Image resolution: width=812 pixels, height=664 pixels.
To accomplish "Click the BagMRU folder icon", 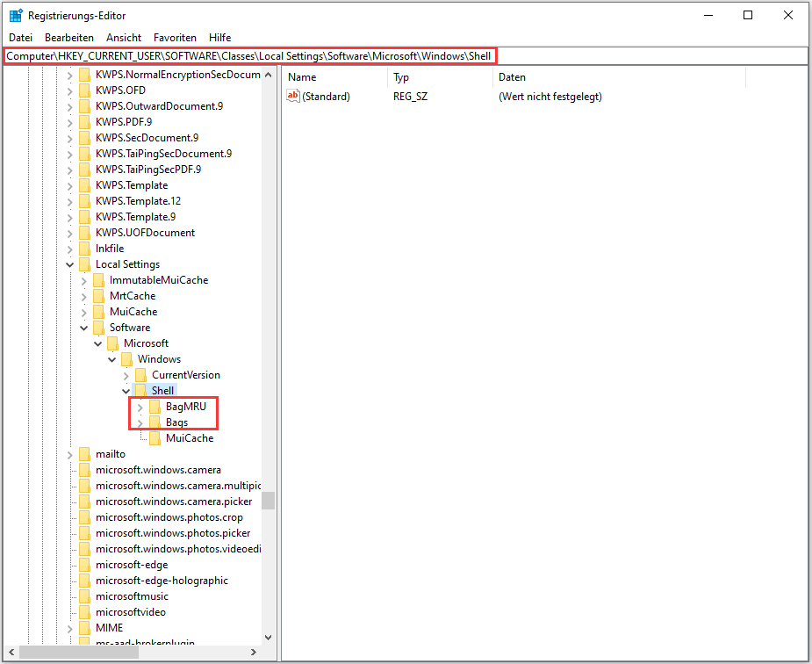I will coord(154,407).
